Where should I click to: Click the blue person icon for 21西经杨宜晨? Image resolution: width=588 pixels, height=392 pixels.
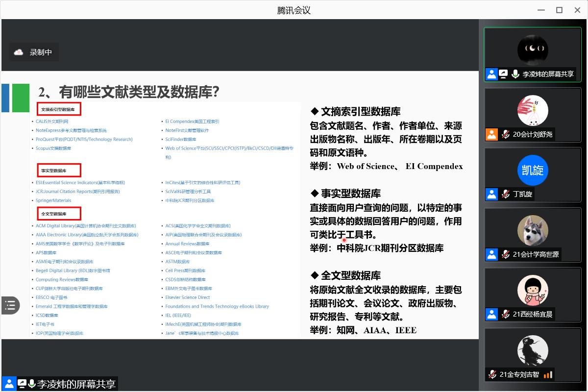[x=491, y=314]
